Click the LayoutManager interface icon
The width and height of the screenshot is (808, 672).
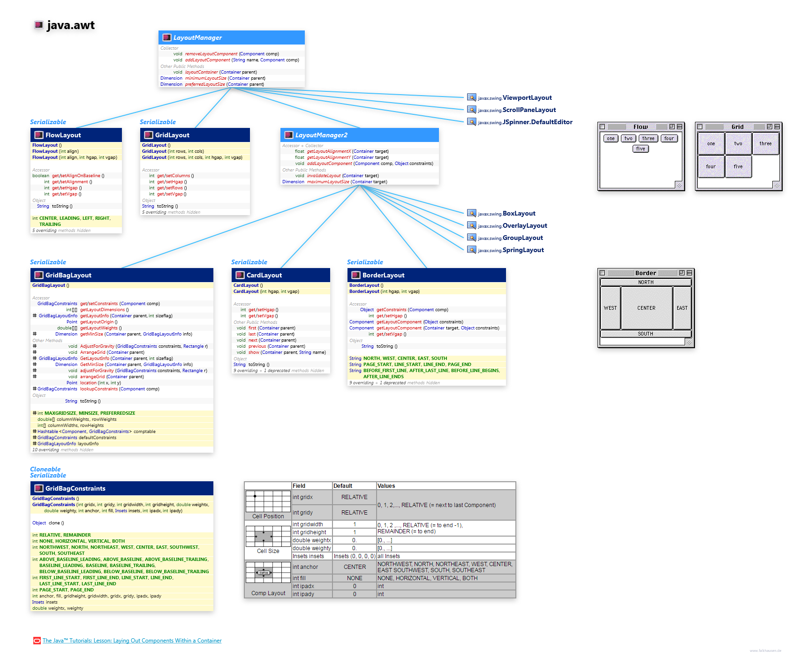[x=166, y=37]
